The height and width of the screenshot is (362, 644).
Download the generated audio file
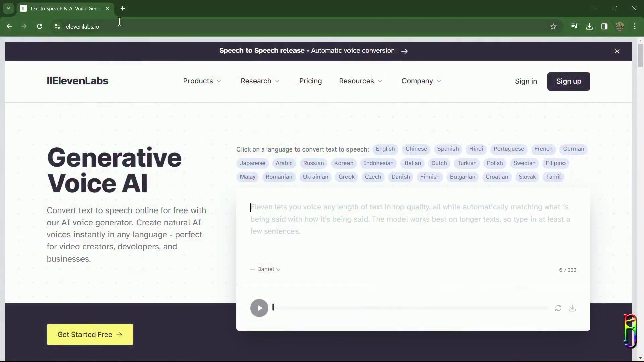tap(572, 308)
